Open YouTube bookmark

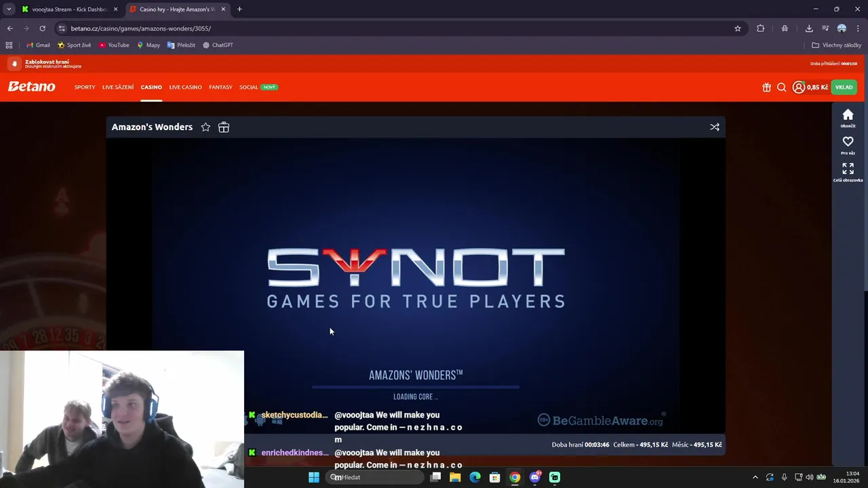pos(113,45)
